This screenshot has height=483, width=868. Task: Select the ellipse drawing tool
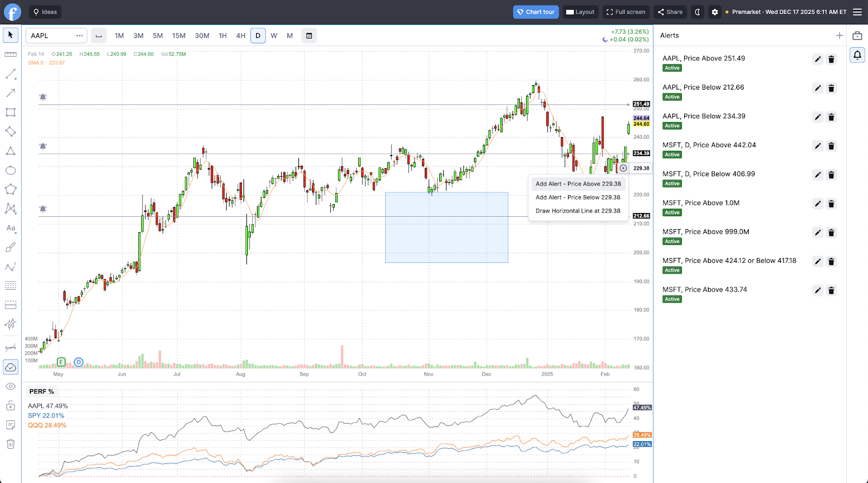click(x=10, y=171)
